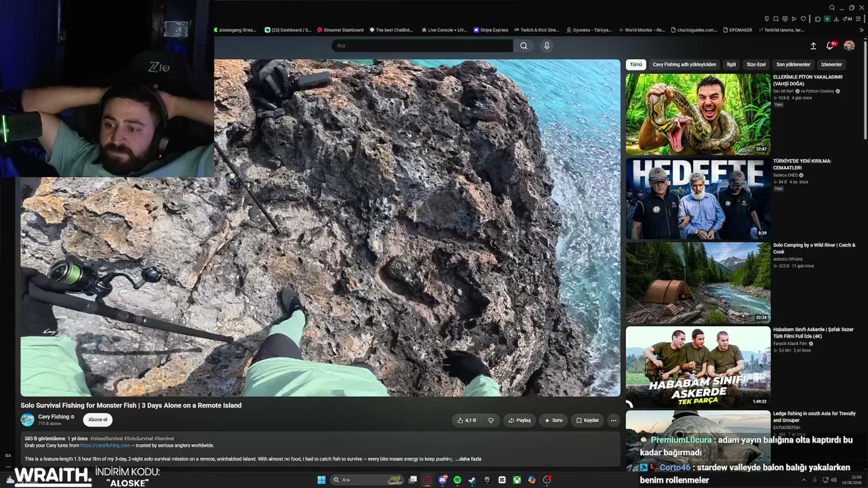The image size is (868, 488).
Task: Open 'Twitch & Kick Stre...' bookmark
Action: point(536,30)
